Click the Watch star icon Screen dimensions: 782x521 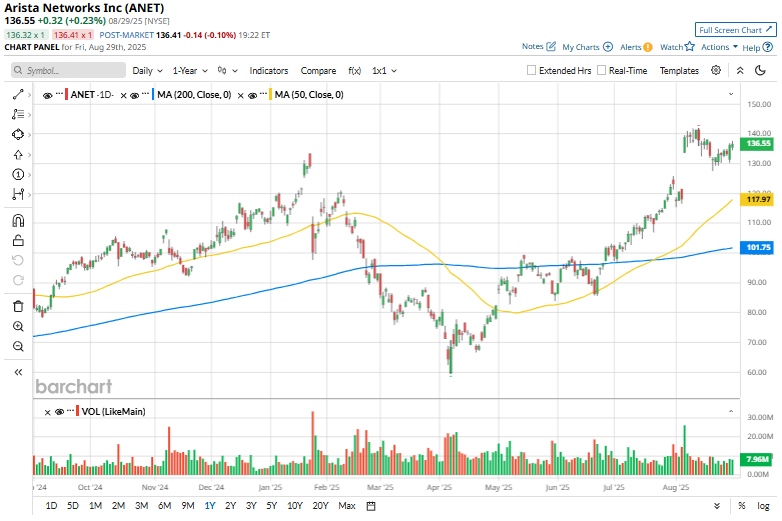690,46
